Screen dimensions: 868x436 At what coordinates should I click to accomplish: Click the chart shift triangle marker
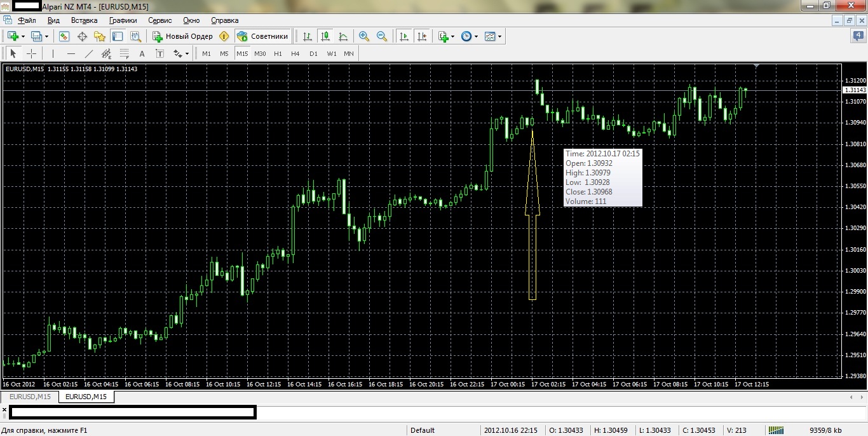(x=756, y=65)
